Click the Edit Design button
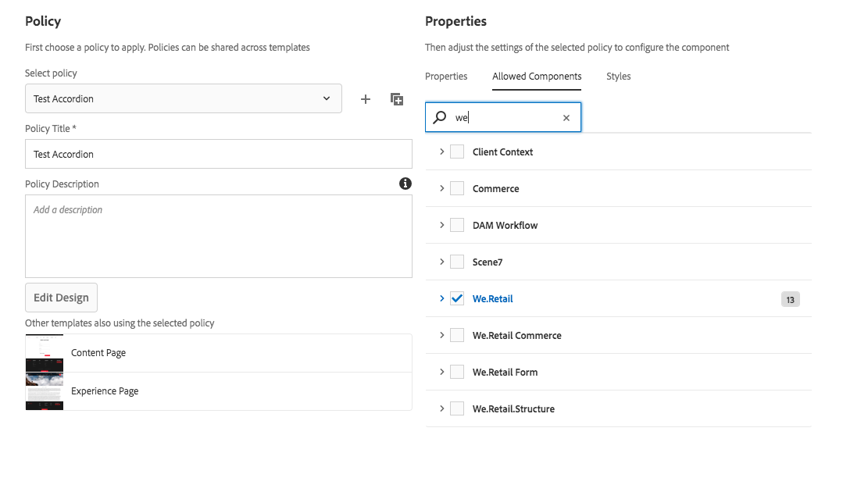868x485 pixels. click(61, 297)
